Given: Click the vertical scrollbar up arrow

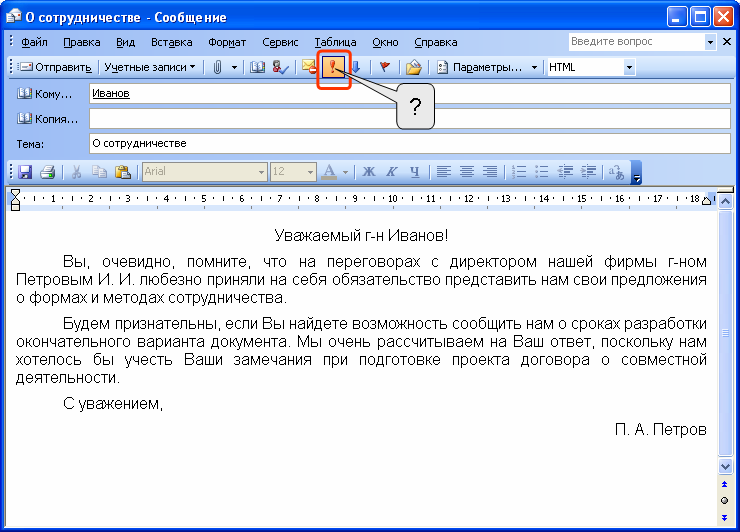Looking at the screenshot, I should point(725,202).
